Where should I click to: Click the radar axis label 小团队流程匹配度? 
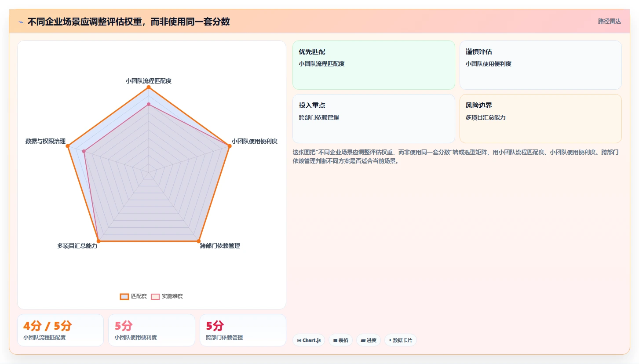click(149, 81)
